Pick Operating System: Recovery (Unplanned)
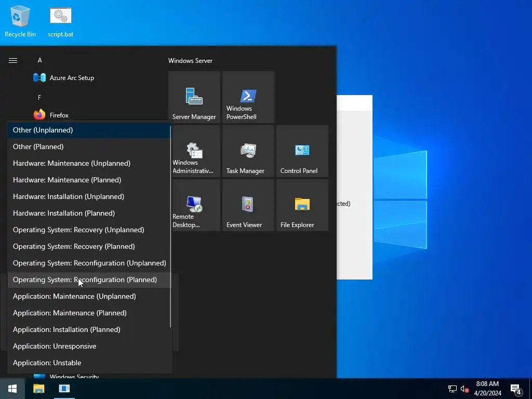 click(x=89, y=230)
